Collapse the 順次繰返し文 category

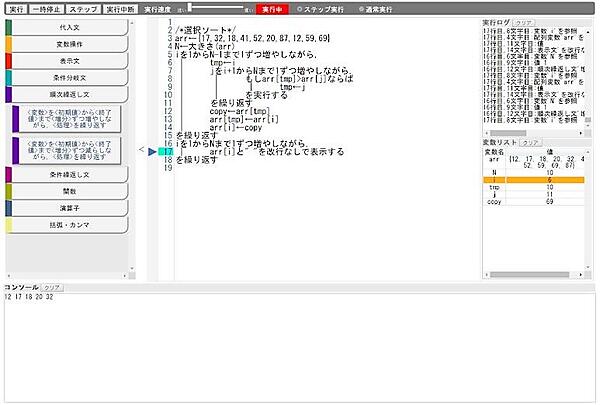point(70,93)
